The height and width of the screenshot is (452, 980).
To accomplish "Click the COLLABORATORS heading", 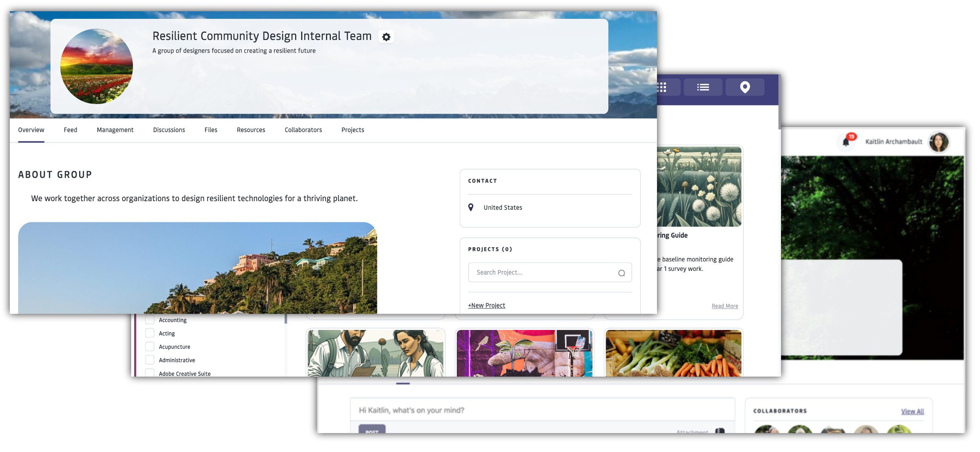I will 780,411.
